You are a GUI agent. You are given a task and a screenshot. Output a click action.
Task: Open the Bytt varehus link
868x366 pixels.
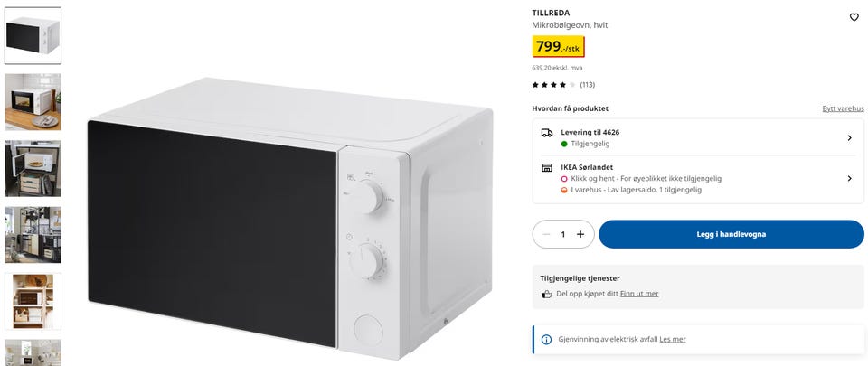[843, 109]
